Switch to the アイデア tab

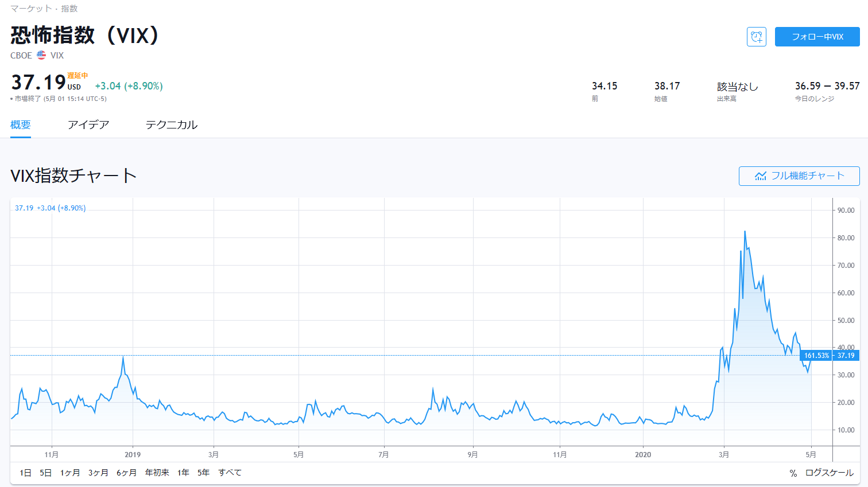(88, 124)
